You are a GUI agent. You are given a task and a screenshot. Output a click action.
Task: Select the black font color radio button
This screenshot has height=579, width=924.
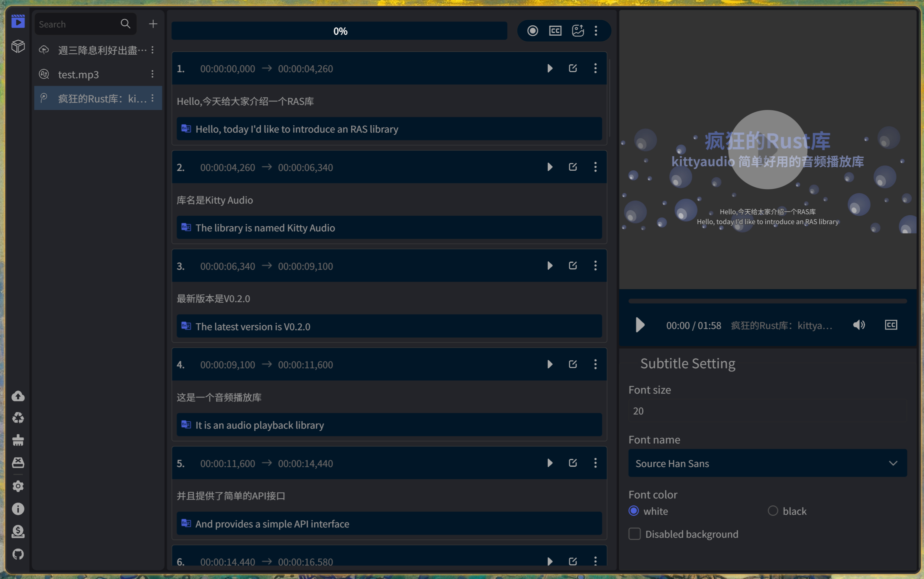click(x=773, y=511)
